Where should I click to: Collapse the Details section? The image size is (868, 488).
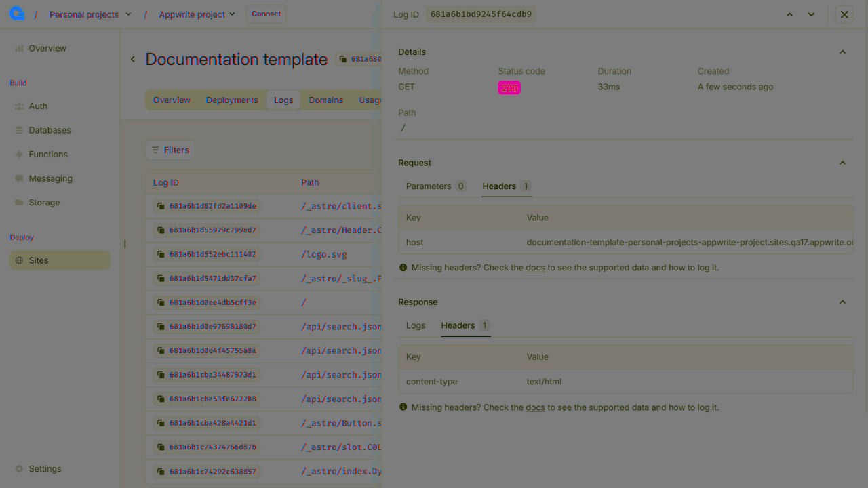click(x=842, y=52)
